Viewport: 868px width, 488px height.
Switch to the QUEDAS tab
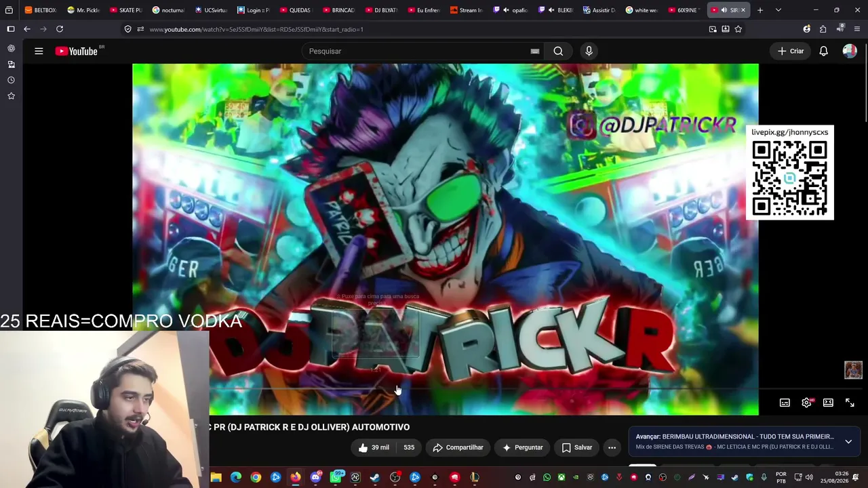pyautogui.click(x=296, y=10)
